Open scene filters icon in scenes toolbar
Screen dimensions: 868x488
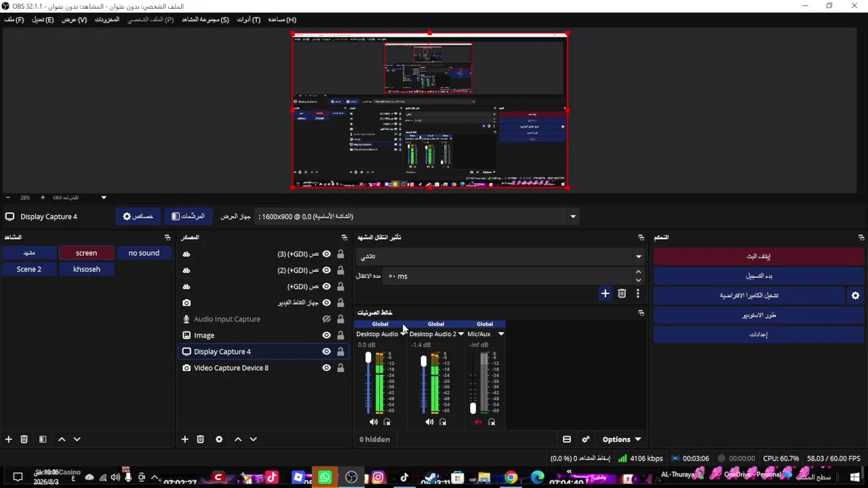coord(43,439)
